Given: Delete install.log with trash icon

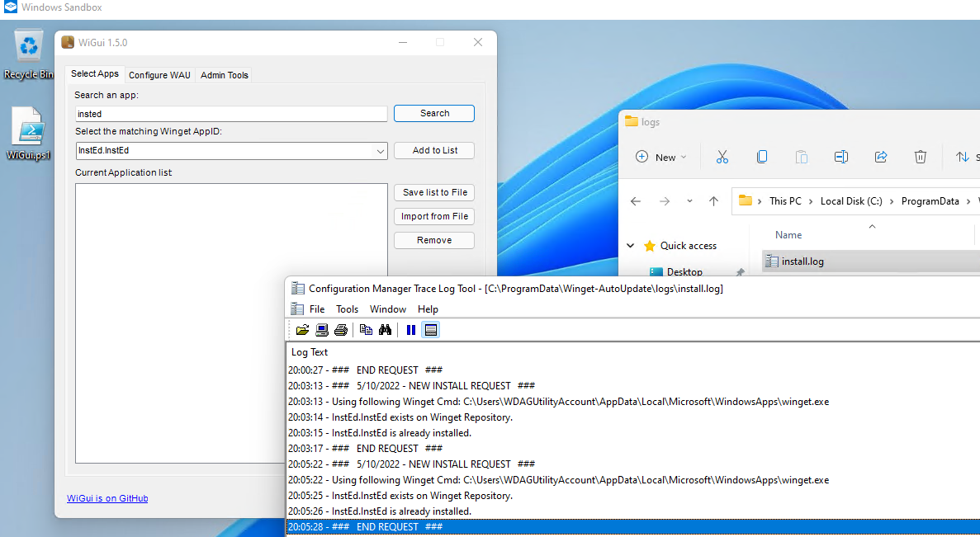Looking at the screenshot, I should pos(920,156).
